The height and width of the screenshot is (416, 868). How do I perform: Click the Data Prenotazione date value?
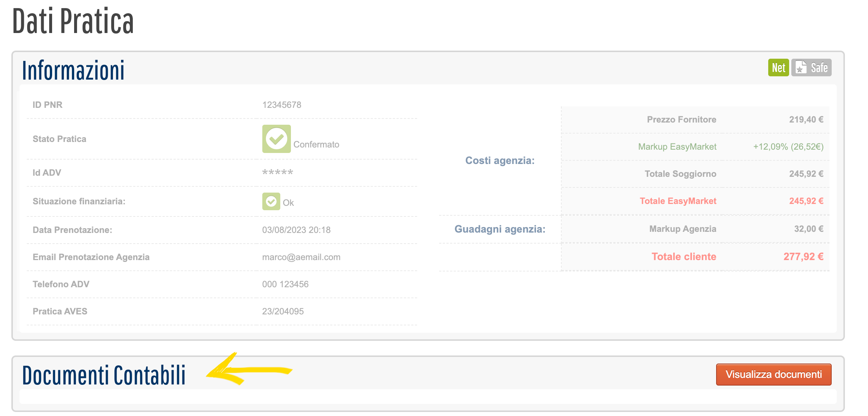click(296, 230)
